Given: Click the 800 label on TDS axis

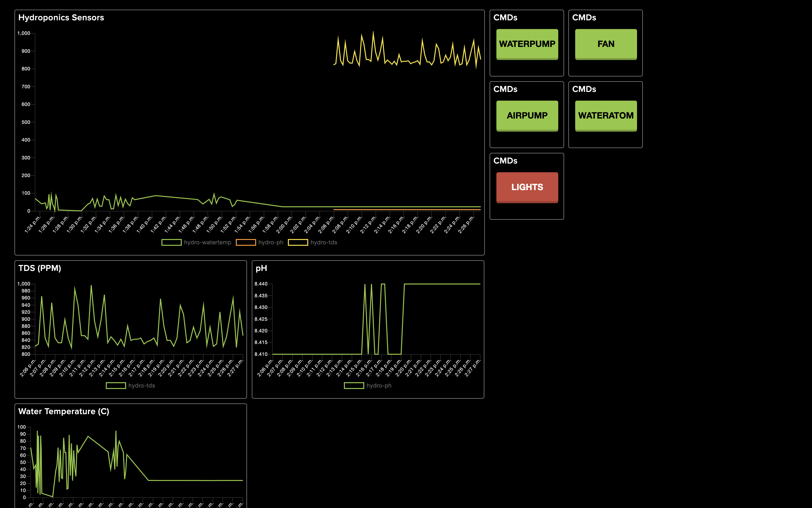Looking at the screenshot, I should click(x=26, y=354).
